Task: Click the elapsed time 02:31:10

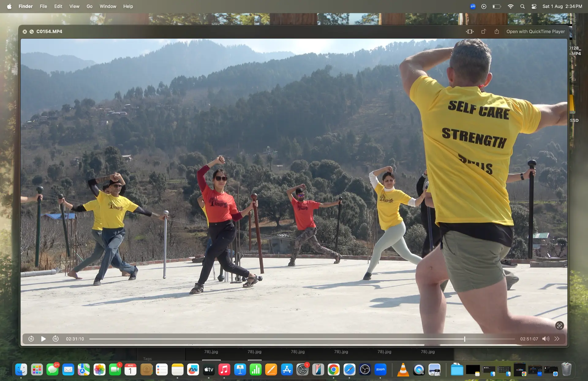Action: pyautogui.click(x=75, y=339)
